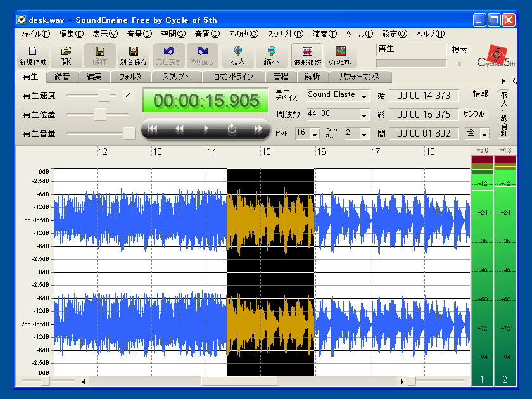
Task: Click the New (新規作成) toolbar icon
Action: click(32, 56)
